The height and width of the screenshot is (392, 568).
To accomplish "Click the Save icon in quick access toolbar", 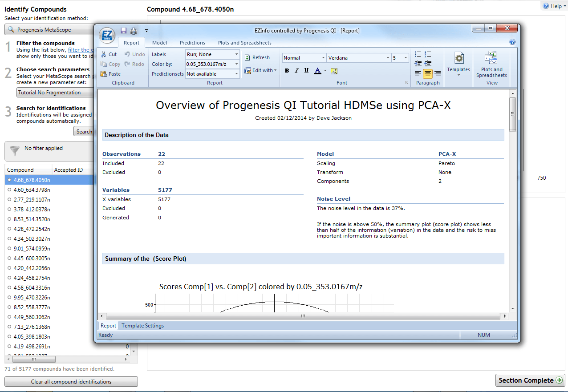I will tap(124, 31).
